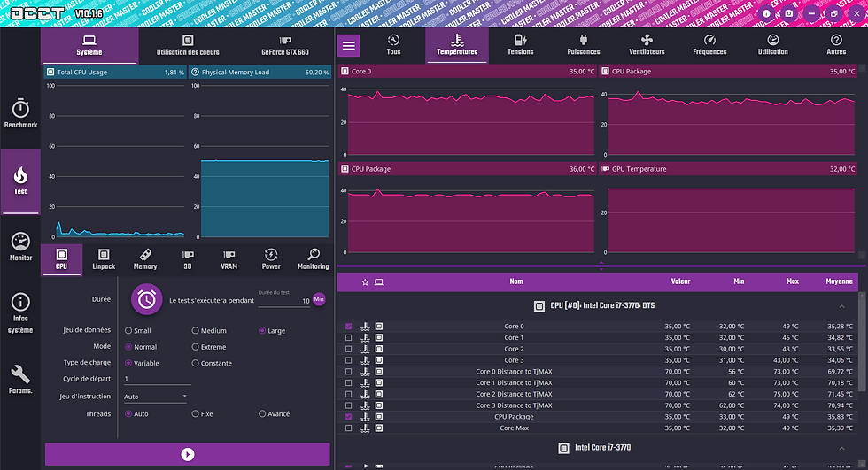Sort by the Moyenne column header
The image size is (868, 470).
[840, 281]
